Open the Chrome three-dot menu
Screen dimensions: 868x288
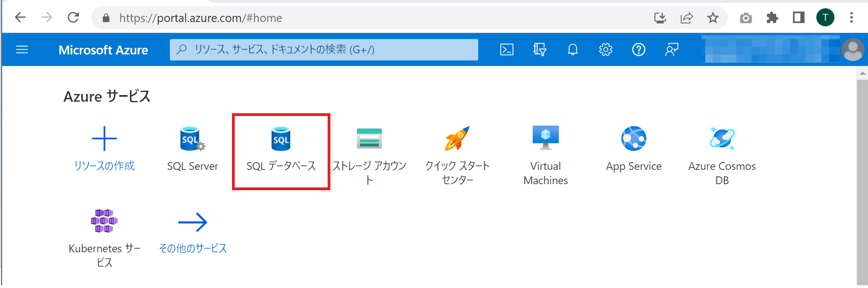click(852, 18)
